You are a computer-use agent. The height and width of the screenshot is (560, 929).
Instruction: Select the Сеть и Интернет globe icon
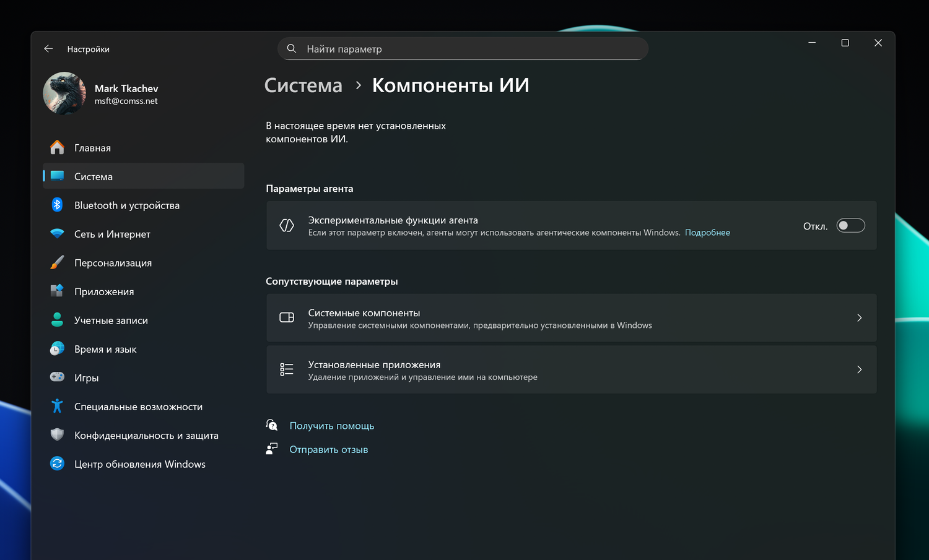[x=56, y=233]
